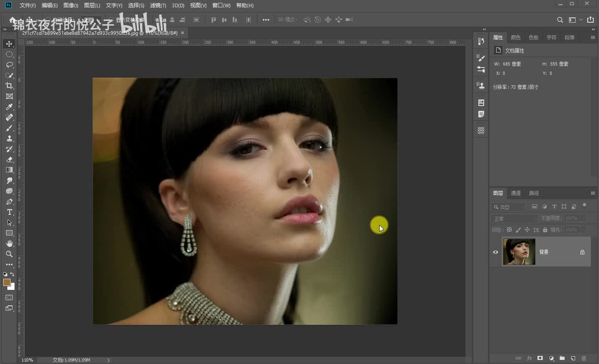Switch to the 颜色 panel tab

coord(516,37)
